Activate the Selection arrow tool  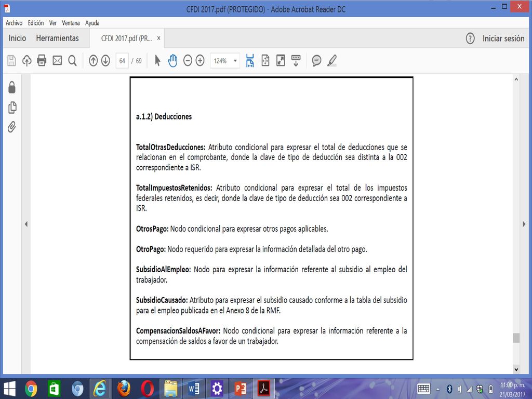coord(157,61)
